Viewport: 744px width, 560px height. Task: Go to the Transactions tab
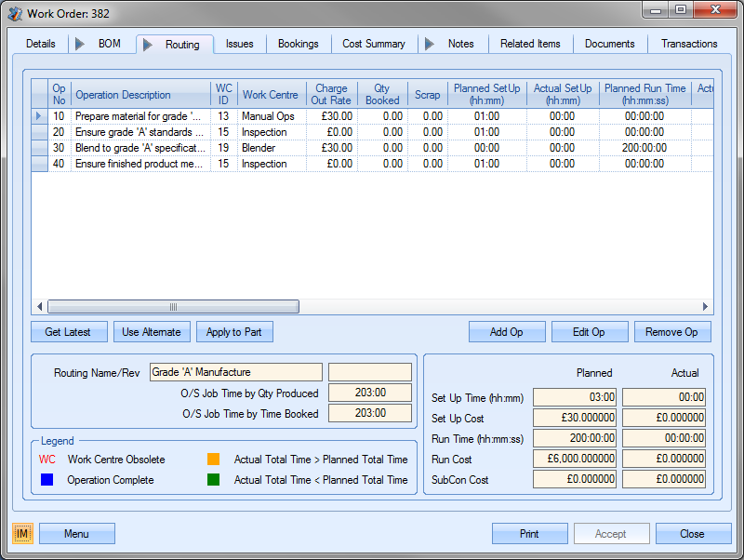pyautogui.click(x=689, y=44)
